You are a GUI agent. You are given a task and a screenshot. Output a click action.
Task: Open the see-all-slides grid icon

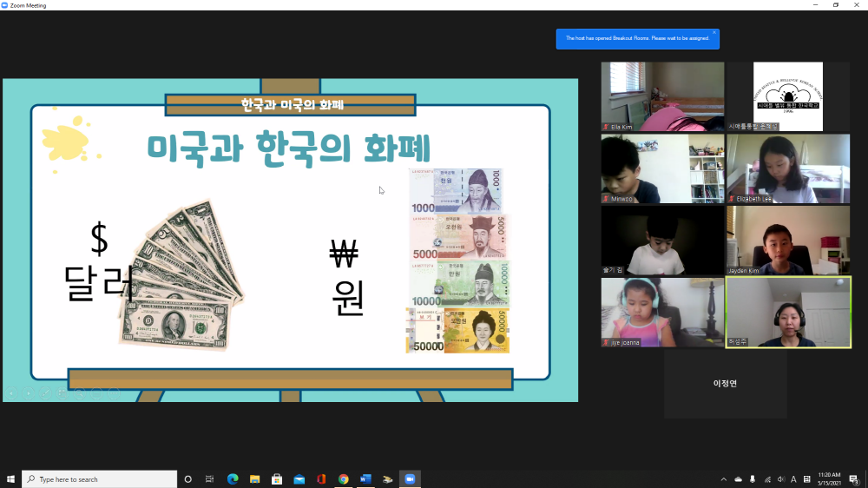pyautogui.click(x=62, y=392)
